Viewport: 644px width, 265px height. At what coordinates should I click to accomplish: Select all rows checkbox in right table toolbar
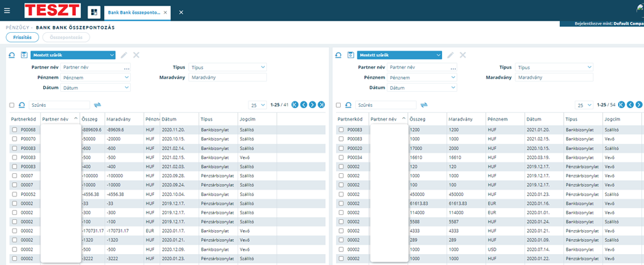[339, 105]
